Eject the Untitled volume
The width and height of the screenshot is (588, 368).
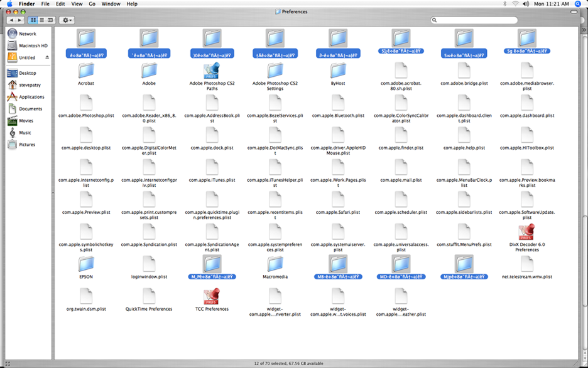(47, 57)
